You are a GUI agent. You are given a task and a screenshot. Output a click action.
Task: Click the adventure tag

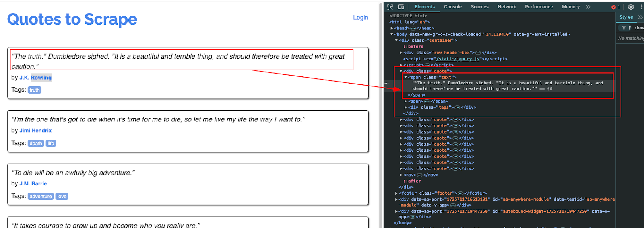pyautogui.click(x=41, y=197)
